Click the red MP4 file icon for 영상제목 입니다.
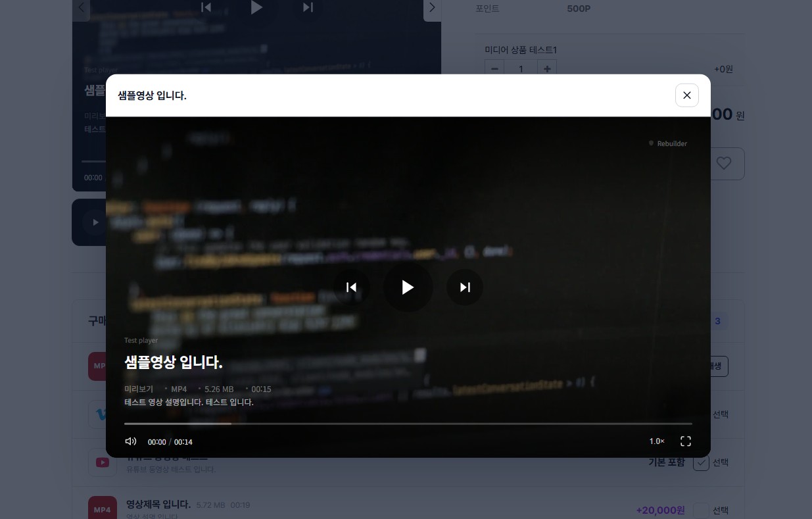 pyautogui.click(x=102, y=509)
